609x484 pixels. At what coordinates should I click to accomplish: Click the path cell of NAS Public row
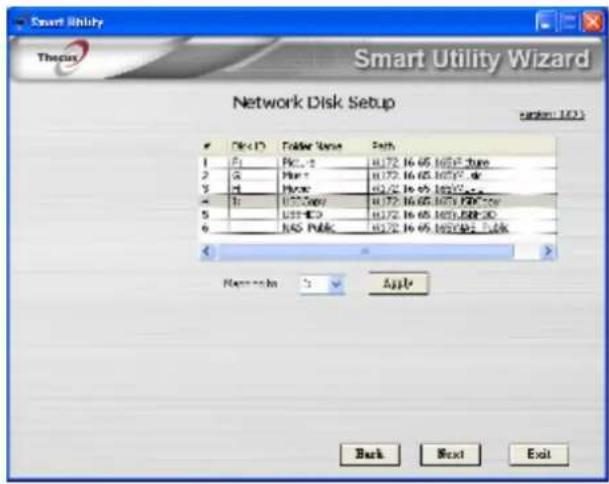(461, 228)
